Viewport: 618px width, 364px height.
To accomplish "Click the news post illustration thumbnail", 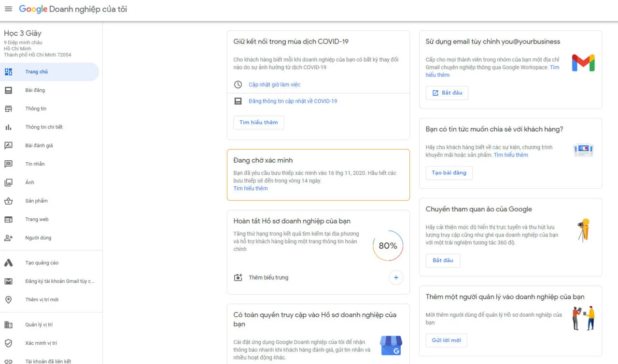I will click(583, 150).
